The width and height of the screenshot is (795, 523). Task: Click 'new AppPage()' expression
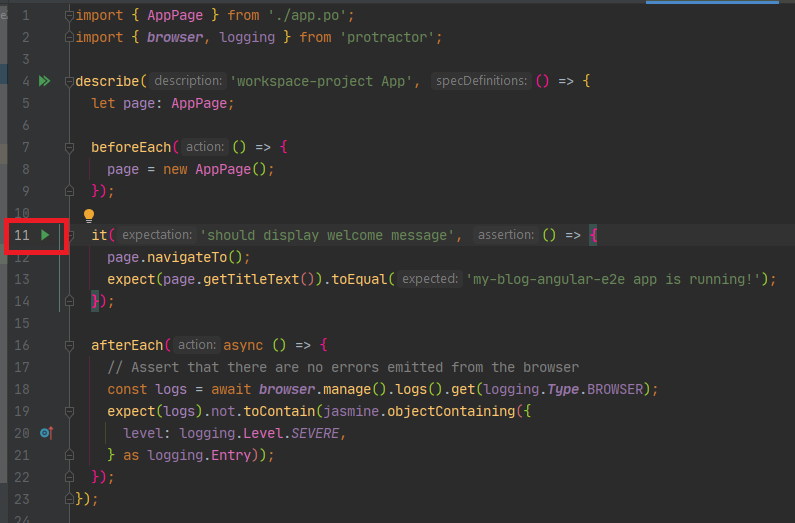[214, 169]
